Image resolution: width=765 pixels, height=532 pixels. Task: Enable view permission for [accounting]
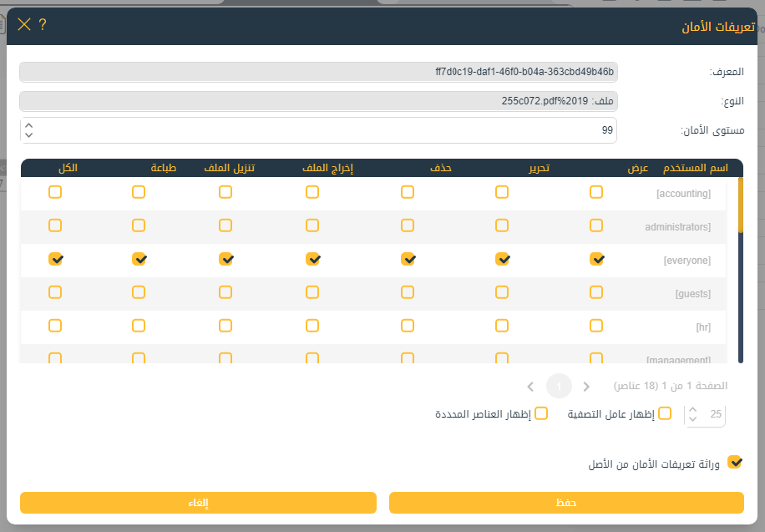click(595, 192)
